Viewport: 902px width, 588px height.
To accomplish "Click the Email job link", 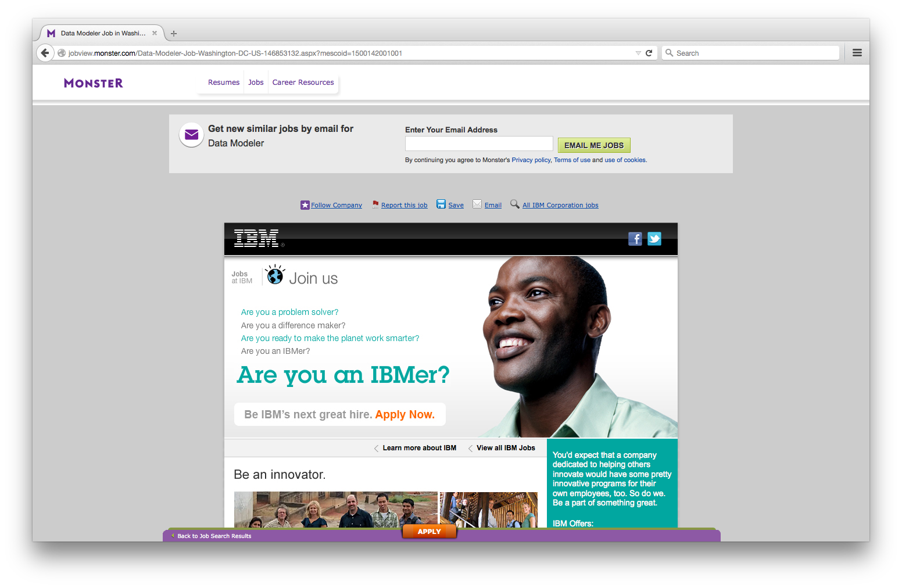I will [493, 205].
